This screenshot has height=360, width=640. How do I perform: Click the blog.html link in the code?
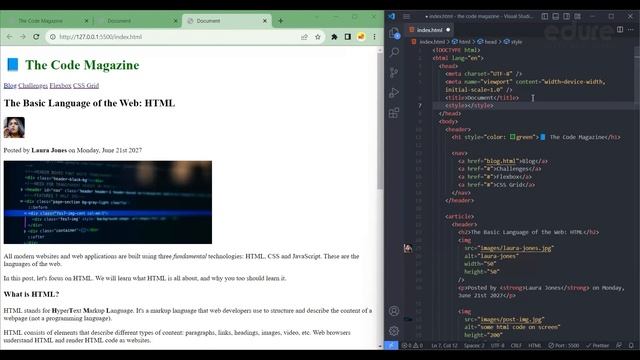tap(502, 161)
